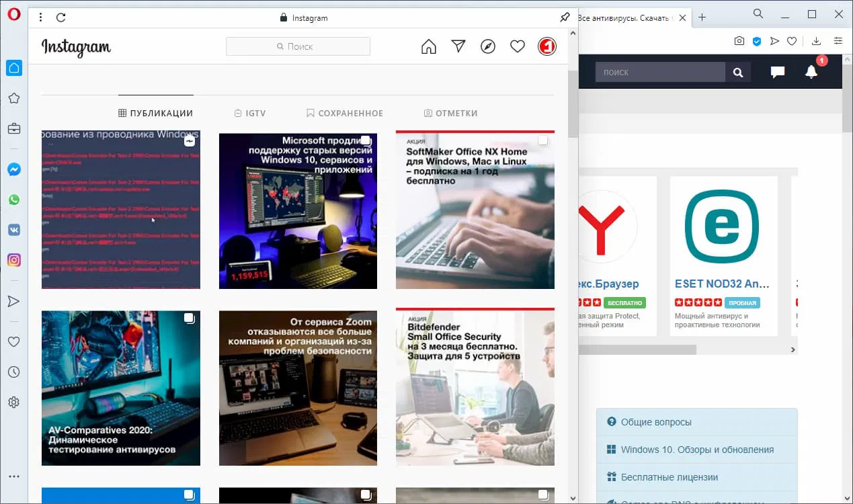Image resolution: width=853 pixels, height=504 pixels.
Task: Go to Instagram home feed icon
Action: coord(429,46)
